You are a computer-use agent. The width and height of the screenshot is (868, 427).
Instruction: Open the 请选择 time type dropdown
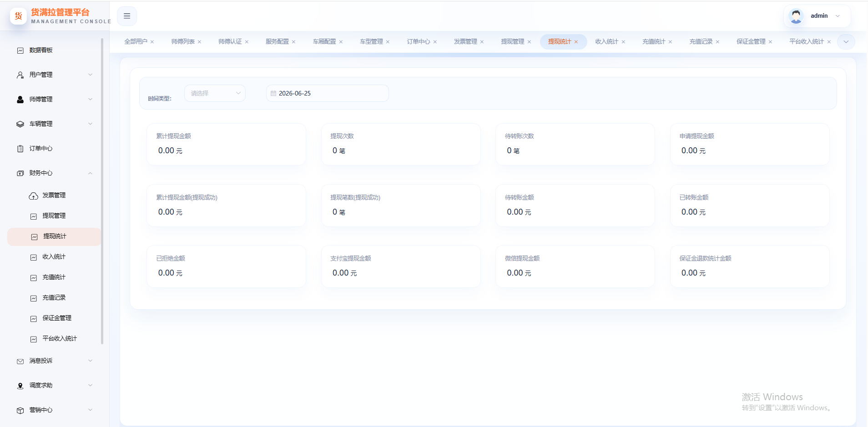215,93
